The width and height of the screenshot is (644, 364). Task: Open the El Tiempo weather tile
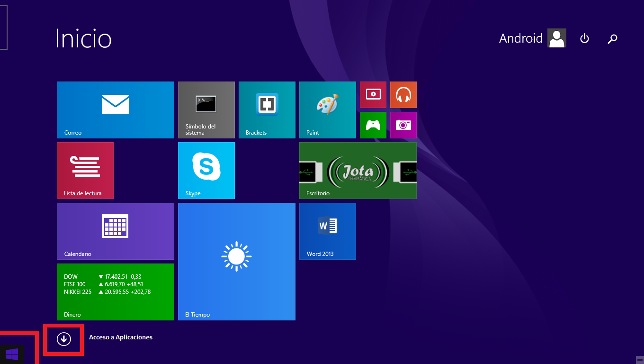236,261
